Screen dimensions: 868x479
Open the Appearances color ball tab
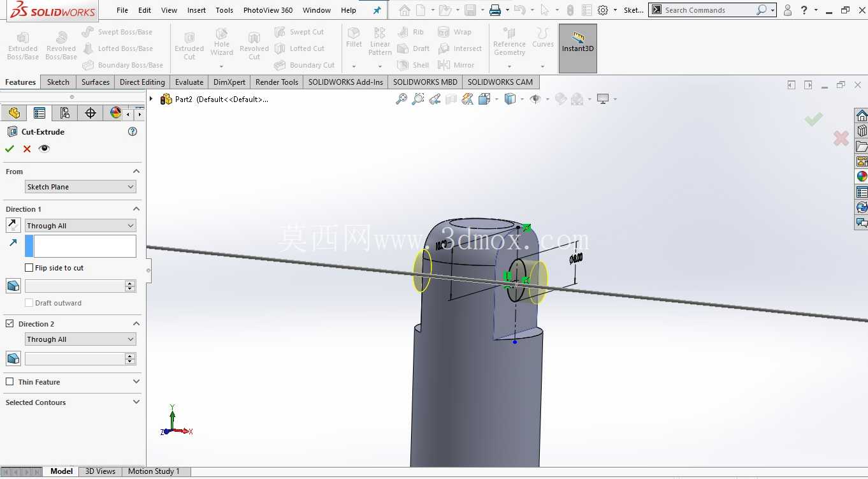tap(115, 113)
